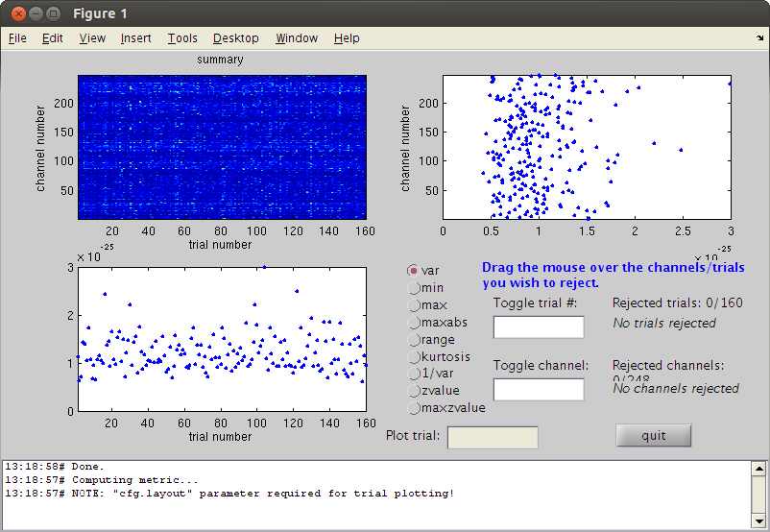Select the var metric radio button
770x532 pixels.
click(x=414, y=271)
